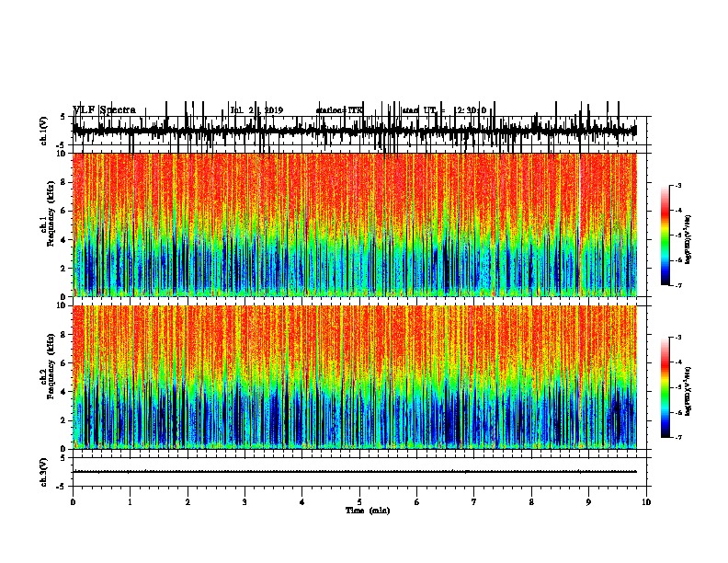Click the 'Time (min)' axis title
Viewport: 728px width, 563px height.
368,511
